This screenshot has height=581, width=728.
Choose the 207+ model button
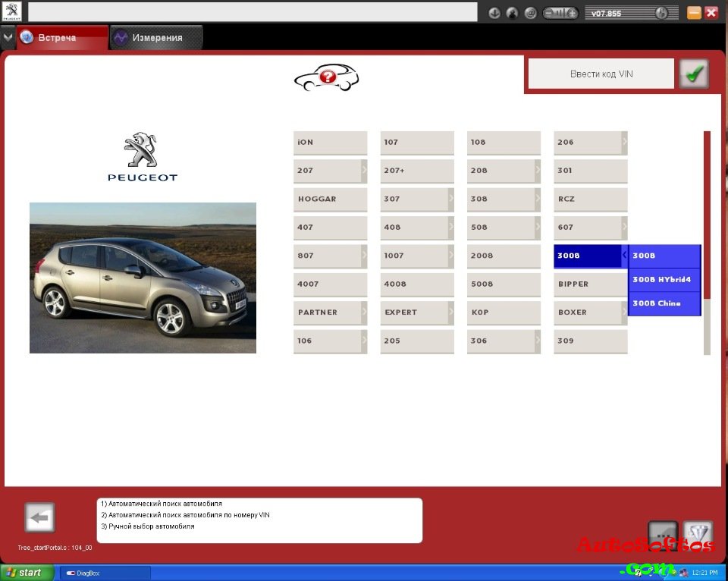pos(417,171)
